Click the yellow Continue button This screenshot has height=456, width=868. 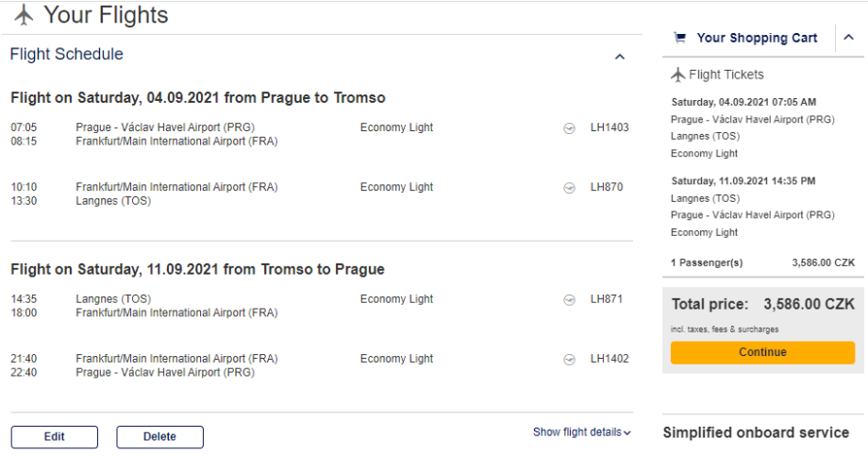[x=762, y=352]
